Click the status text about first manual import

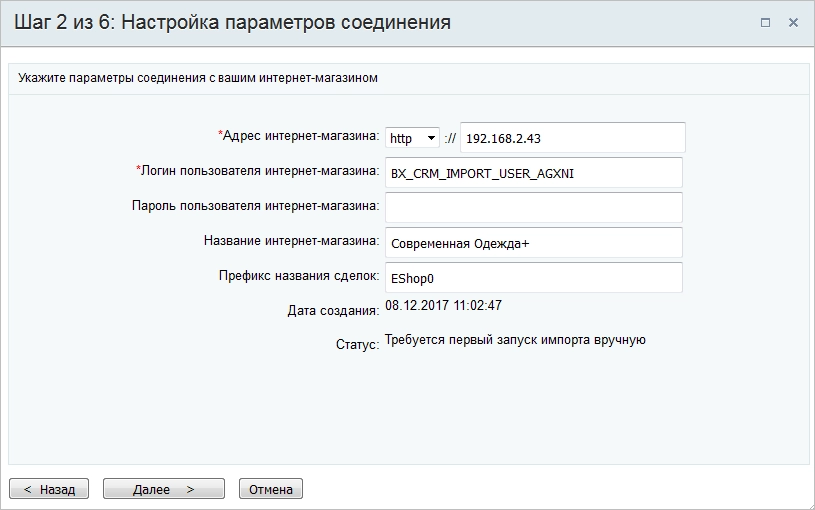[x=515, y=340]
